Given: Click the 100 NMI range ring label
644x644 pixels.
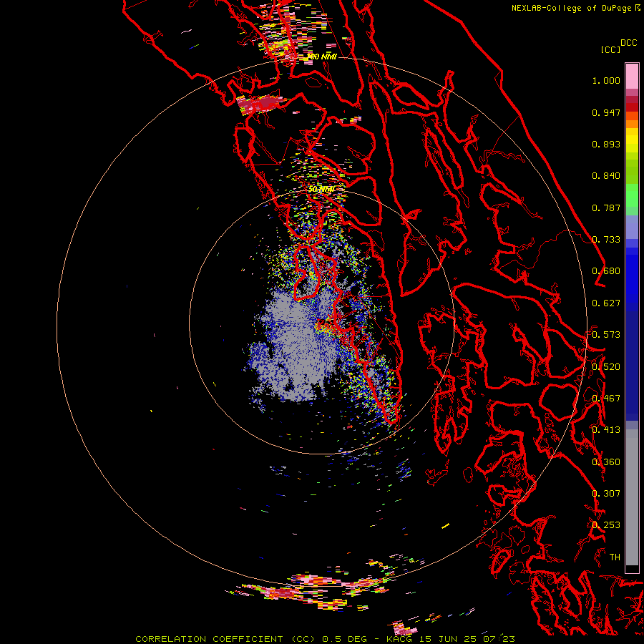Looking at the screenshot, I should tap(322, 57).
